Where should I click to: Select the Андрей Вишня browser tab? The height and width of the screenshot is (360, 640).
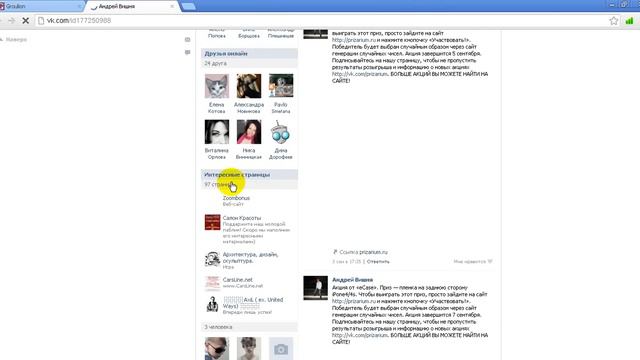coord(131,6)
